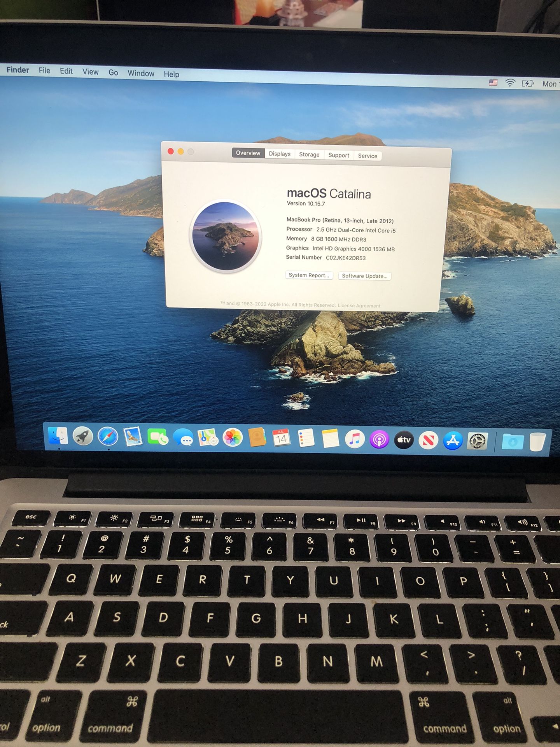560x747 pixels.
Task: Open Safari compass icon in Dock
Action: (x=108, y=437)
